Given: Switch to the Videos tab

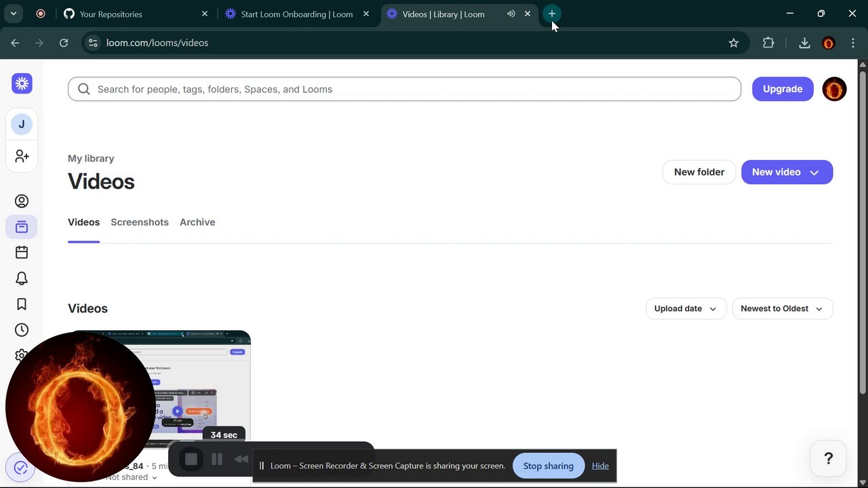Looking at the screenshot, I should pyautogui.click(x=83, y=222).
